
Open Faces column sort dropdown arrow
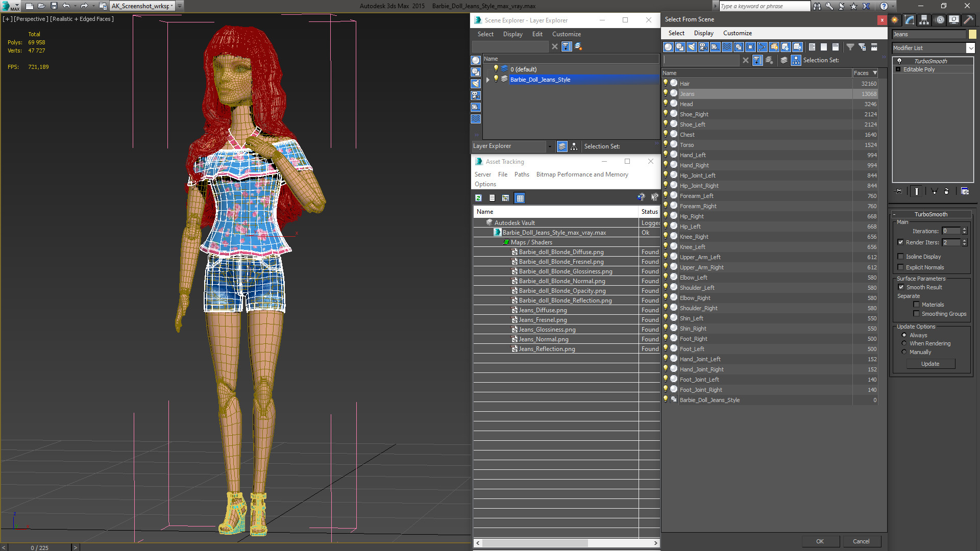pyautogui.click(x=875, y=73)
